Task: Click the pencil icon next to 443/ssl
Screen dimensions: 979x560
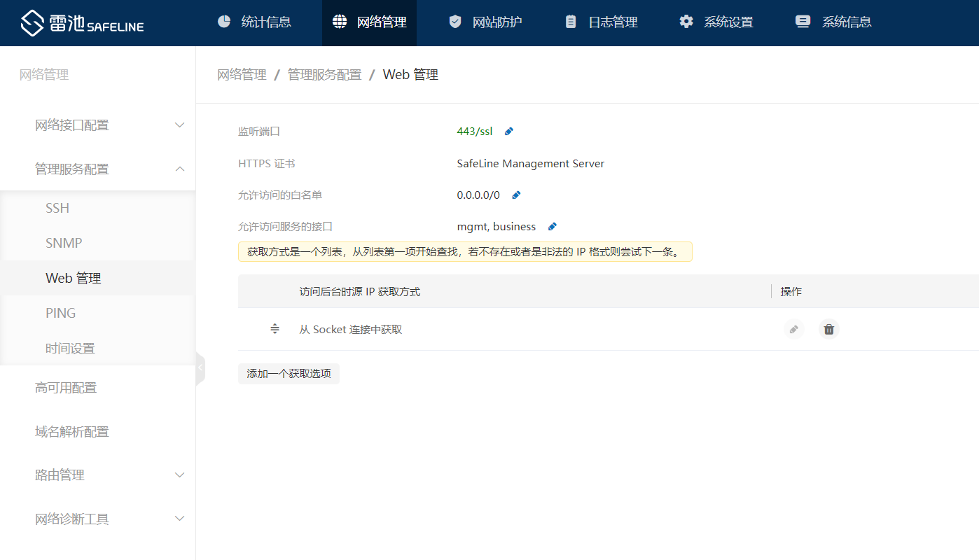Action: tap(509, 132)
